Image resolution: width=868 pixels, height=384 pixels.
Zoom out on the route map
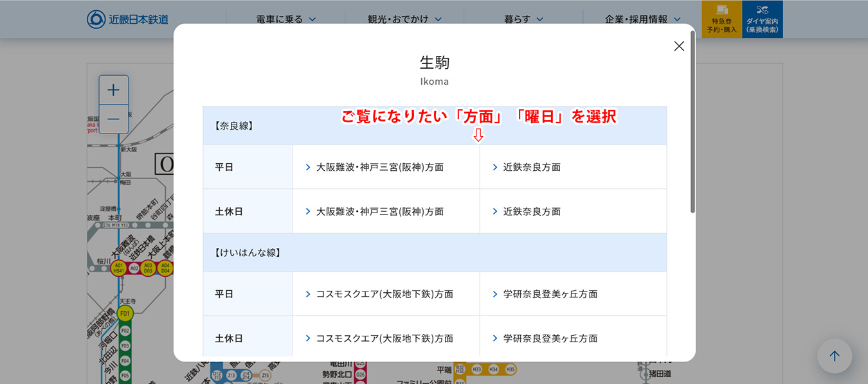114,119
